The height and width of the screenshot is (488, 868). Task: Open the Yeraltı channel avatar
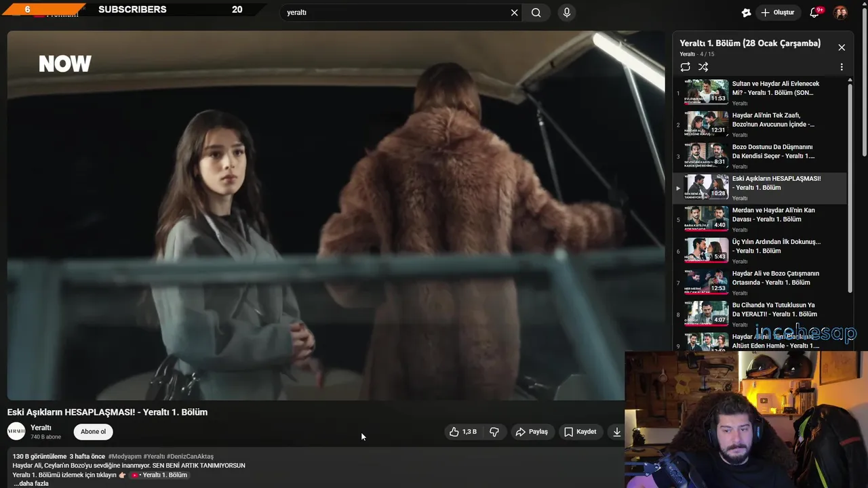point(16,431)
